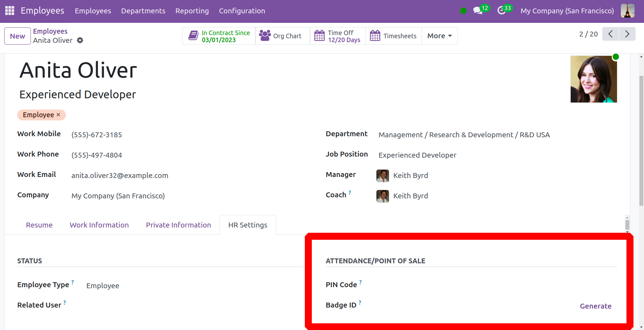The image size is (644, 330).
Task: Click Generate link for Badge ID
Action: [595, 306]
